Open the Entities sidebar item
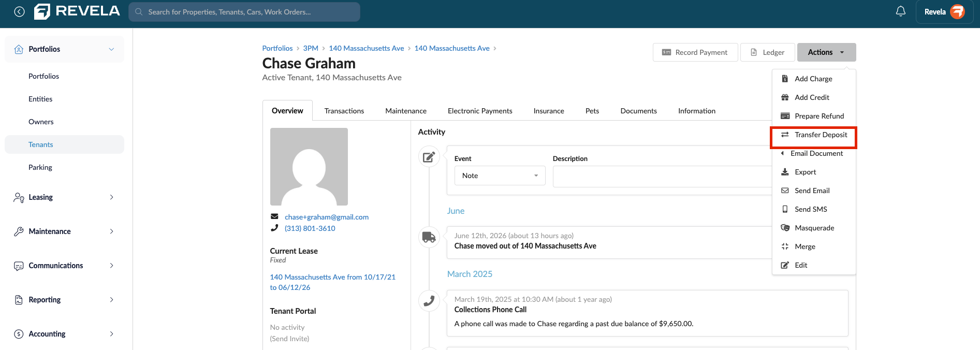The width and height of the screenshot is (980, 350). point(40,99)
